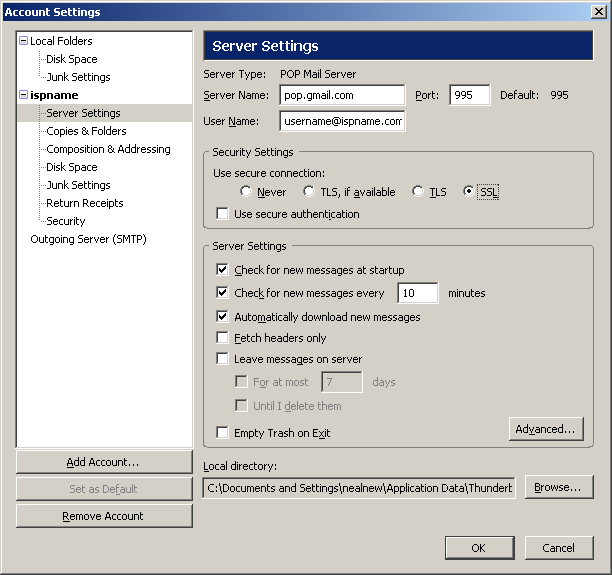Enable Use secure authentication checkbox

(x=222, y=214)
